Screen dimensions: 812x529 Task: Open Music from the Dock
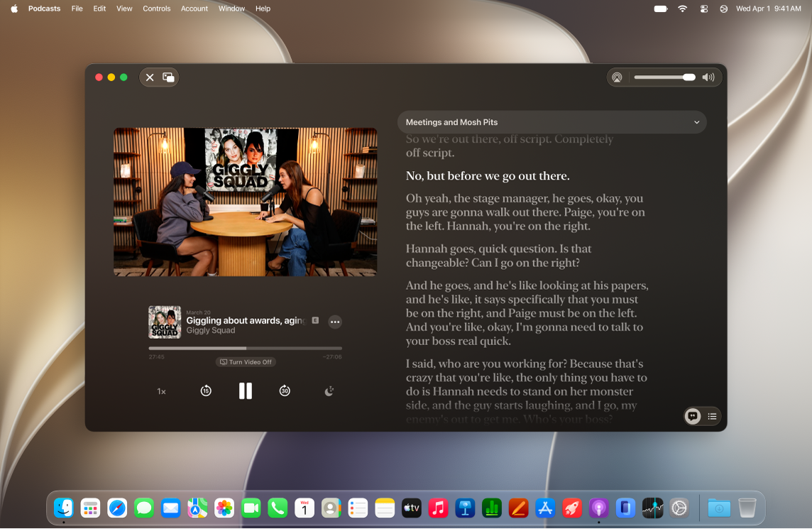coord(438,508)
